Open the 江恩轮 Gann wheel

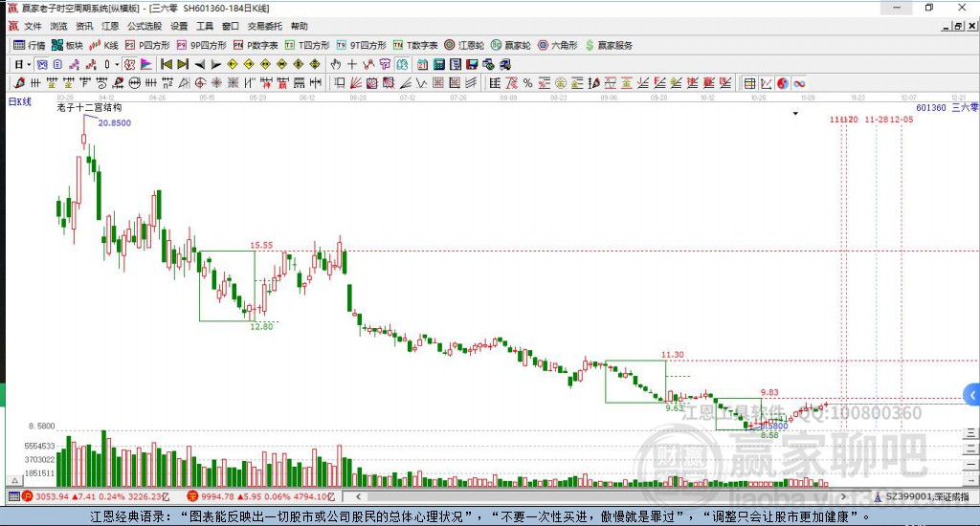pyautogui.click(x=464, y=45)
